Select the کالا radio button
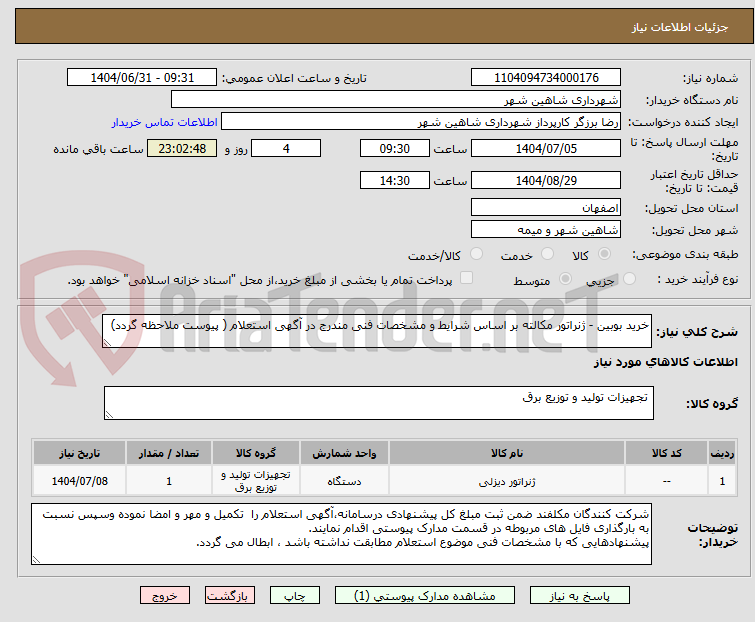755x622 pixels. tap(604, 254)
